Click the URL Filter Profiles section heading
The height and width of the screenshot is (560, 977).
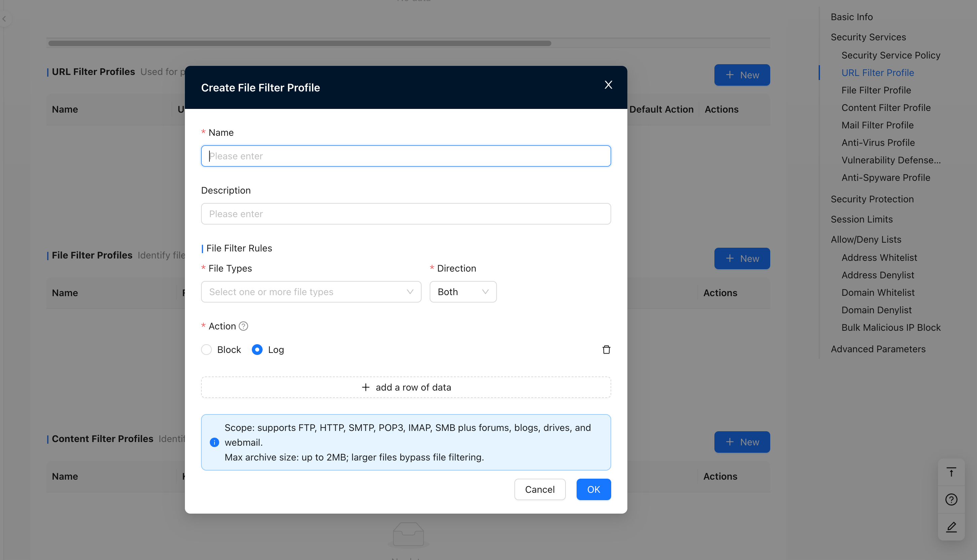[x=93, y=72]
